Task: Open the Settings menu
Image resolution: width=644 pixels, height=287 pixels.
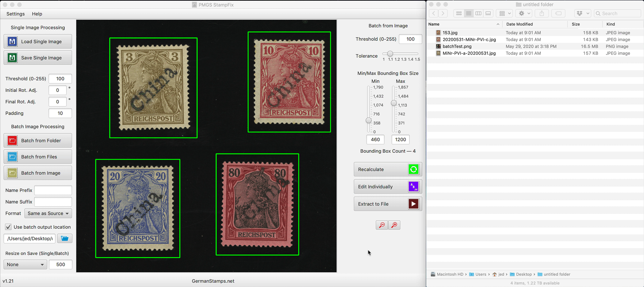Action: tap(15, 14)
